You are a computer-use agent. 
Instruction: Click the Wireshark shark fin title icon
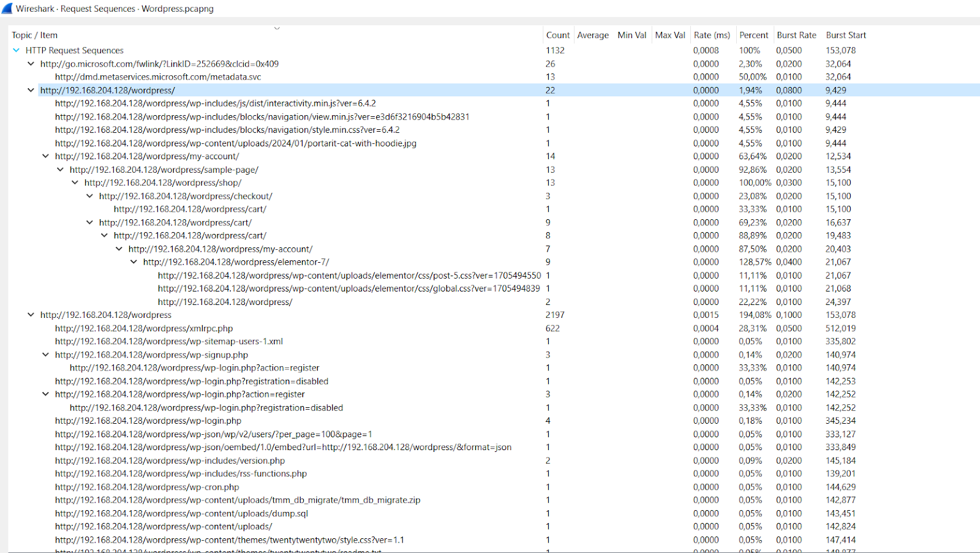[x=7, y=9]
